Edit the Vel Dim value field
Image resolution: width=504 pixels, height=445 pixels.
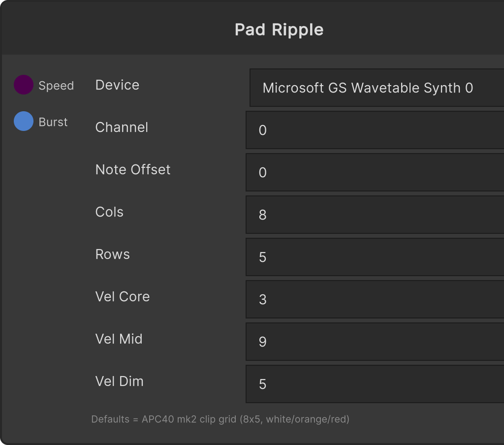click(x=375, y=384)
